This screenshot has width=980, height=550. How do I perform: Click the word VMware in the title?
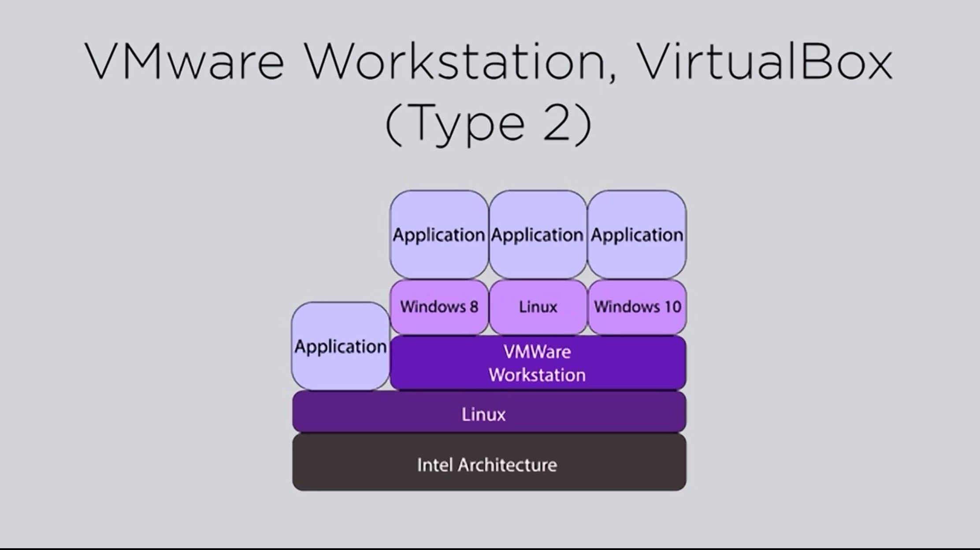point(184,62)
